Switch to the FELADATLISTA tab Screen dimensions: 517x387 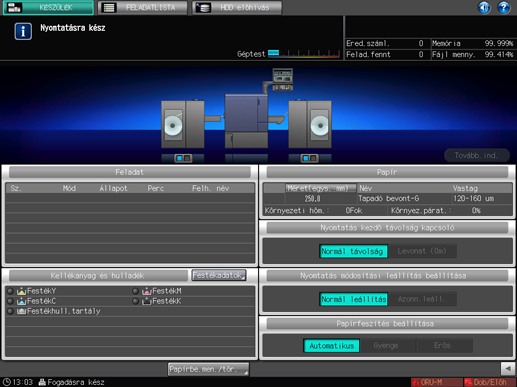coord(142,8)
